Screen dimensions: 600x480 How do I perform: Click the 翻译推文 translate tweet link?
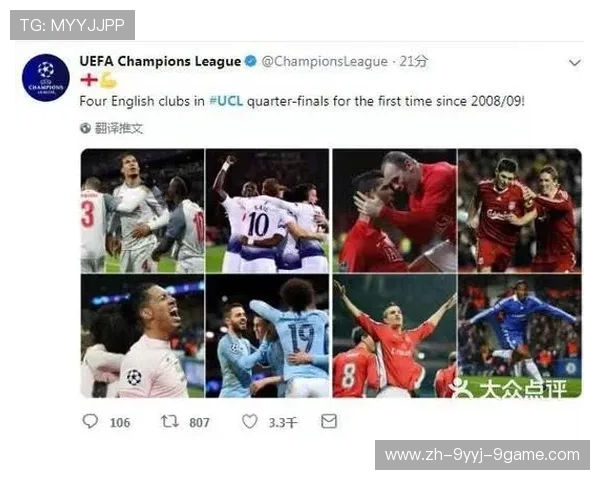[119, 128]
